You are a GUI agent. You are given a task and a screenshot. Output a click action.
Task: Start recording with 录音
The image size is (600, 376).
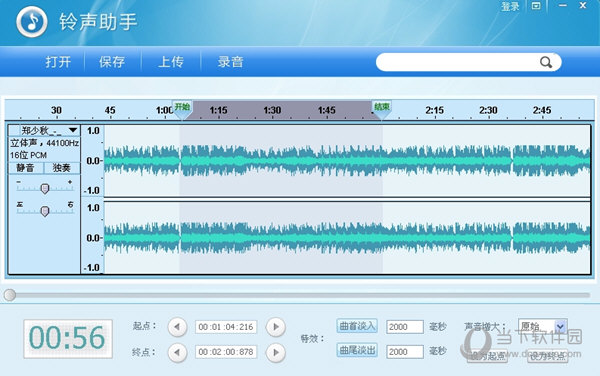pyautogui.click(x=230, y=62)
